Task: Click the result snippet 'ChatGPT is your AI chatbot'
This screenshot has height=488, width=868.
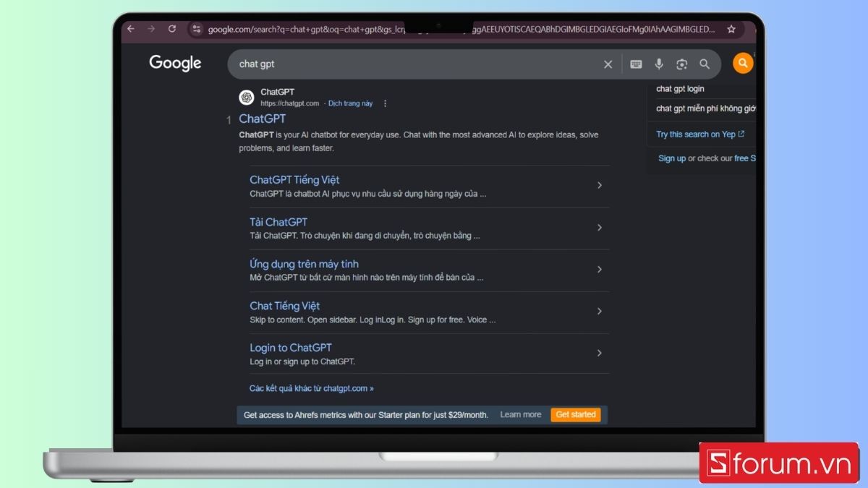Action: tap(419, 142)
